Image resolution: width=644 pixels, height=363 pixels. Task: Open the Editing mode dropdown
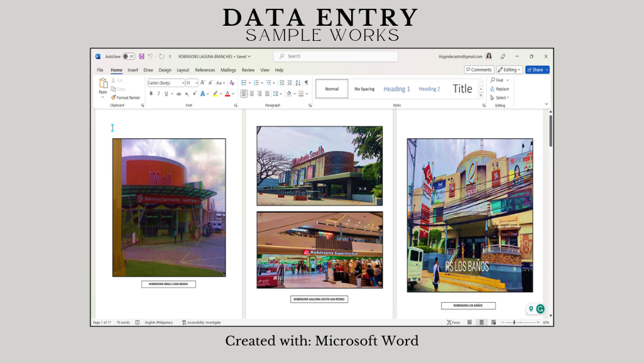[x=510, y=70]
